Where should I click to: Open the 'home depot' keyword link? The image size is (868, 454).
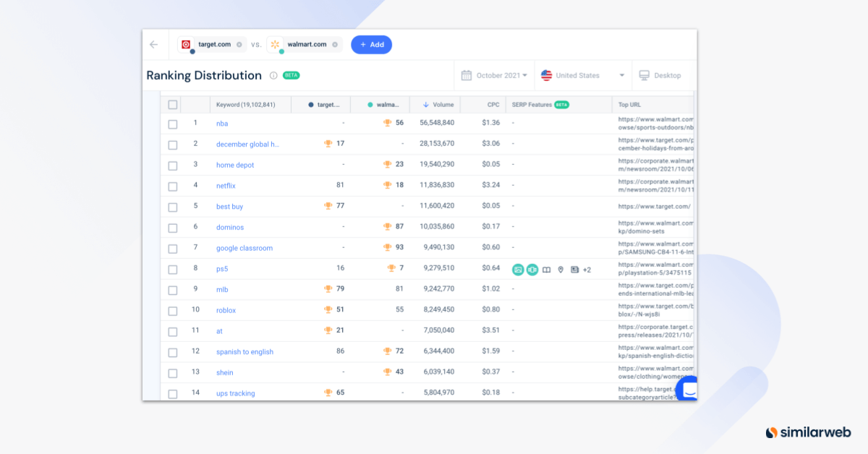235,165
